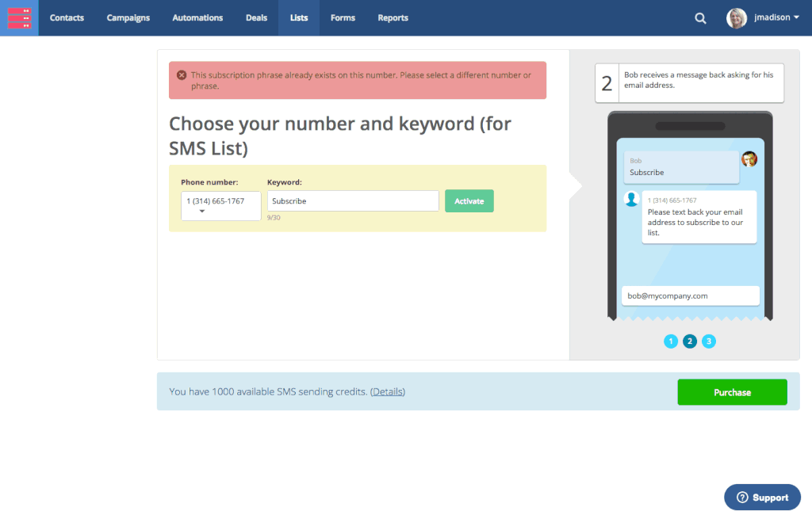Open the Contacts menu

click(67, 17)
